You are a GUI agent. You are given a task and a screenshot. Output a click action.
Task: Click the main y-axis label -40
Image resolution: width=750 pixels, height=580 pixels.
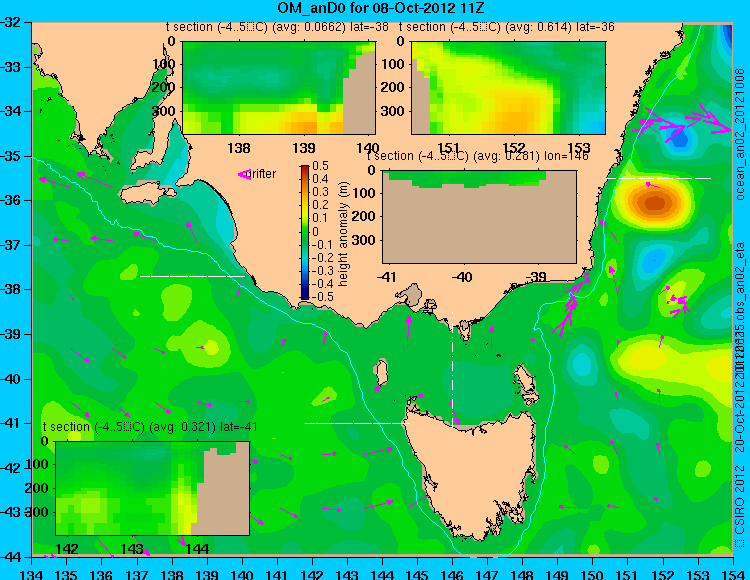coord(10,379)
